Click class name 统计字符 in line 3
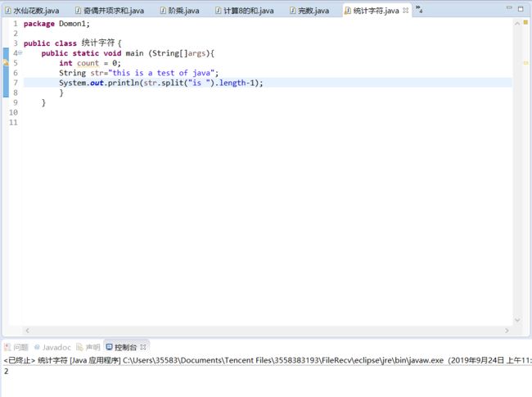Image resolution: width=532 pixels, height=397 pixels. coord(98,43)
